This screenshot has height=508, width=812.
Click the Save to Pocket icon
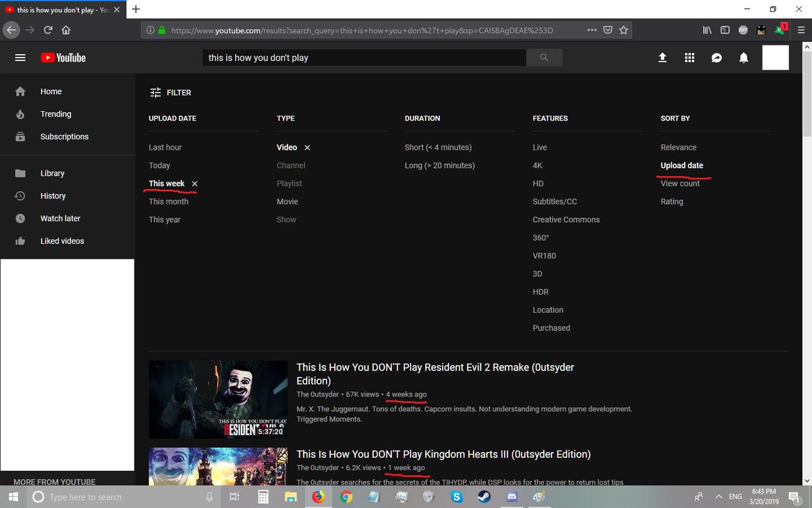click(x=608, y=30)
